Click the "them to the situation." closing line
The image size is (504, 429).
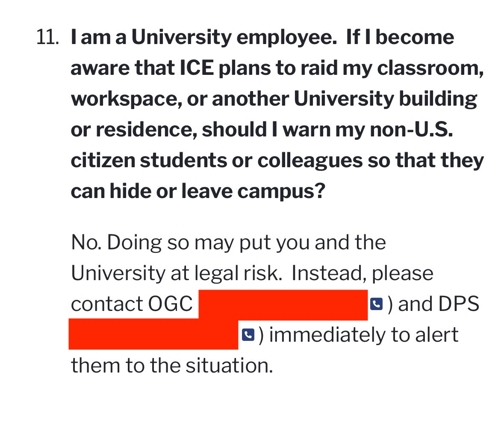pos(171,366)
